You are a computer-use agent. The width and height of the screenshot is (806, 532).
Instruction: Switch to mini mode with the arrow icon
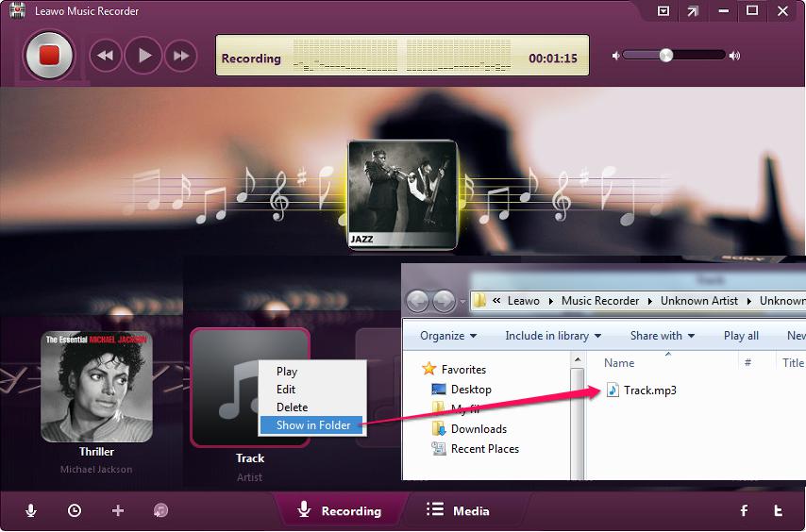coord(693,10)
